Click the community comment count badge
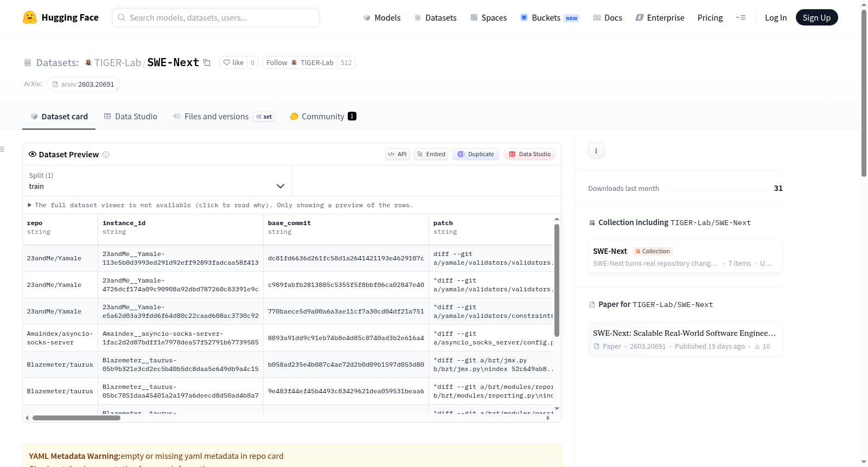Image resolution: width=868 pixels, height=467 pixels. click(352, 116)
